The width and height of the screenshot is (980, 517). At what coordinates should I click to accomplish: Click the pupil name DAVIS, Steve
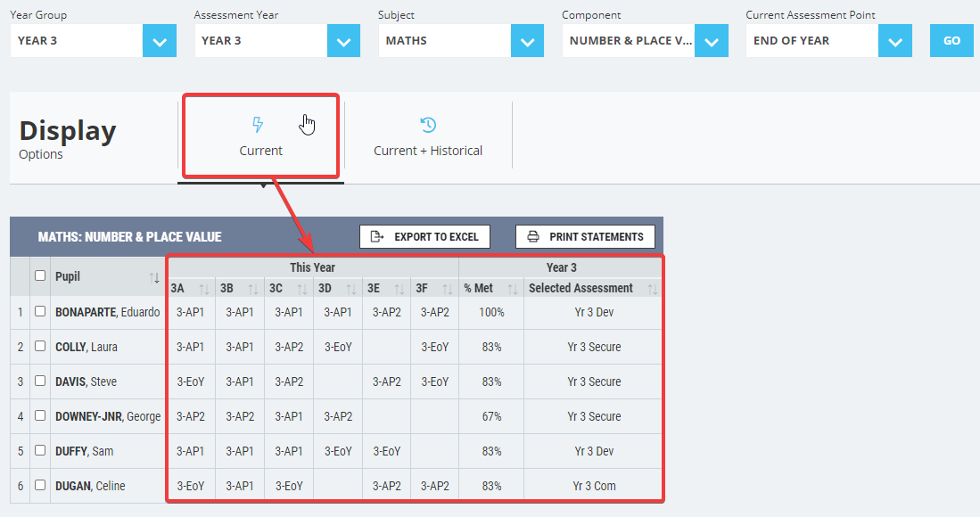point(88,382)
